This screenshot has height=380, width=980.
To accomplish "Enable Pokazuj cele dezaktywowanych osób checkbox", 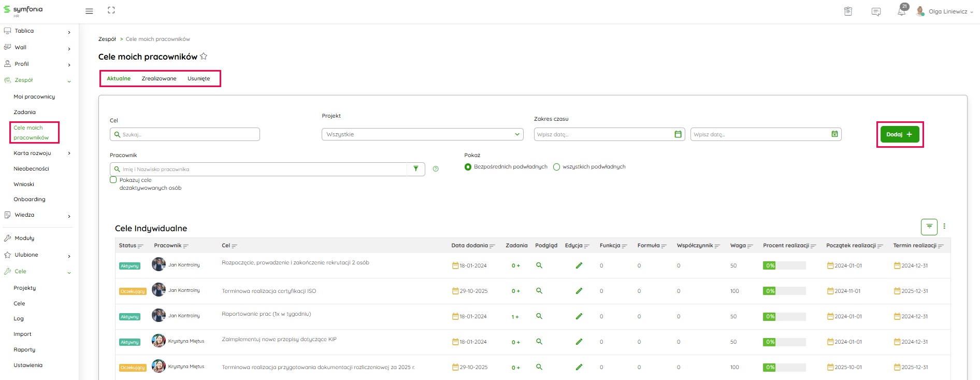I will click(x=113, y=180).
